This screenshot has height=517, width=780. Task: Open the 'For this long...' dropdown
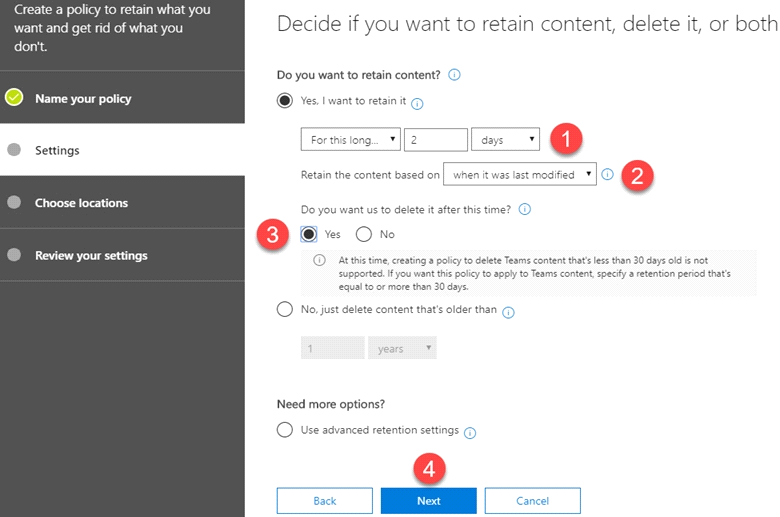(350, 139)
